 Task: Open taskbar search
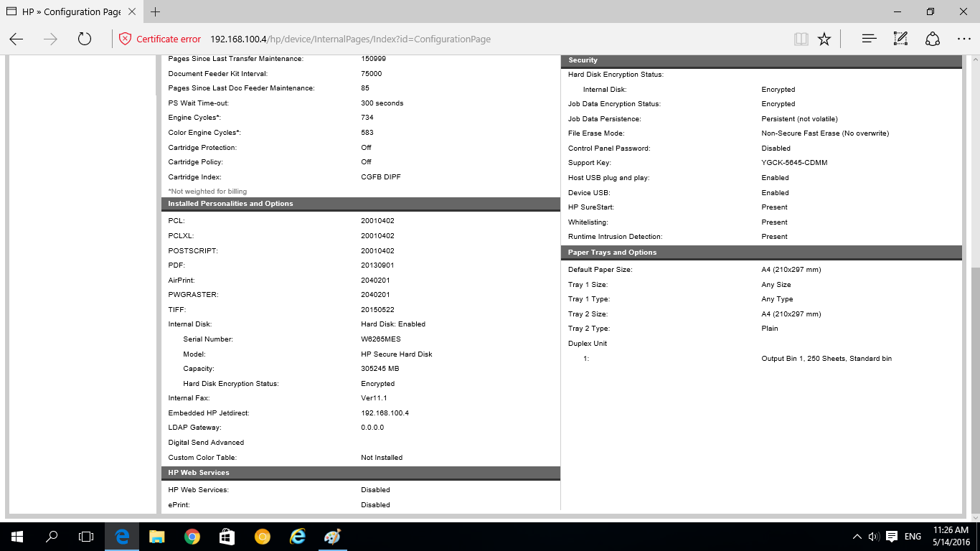click(x=52, y=537)
